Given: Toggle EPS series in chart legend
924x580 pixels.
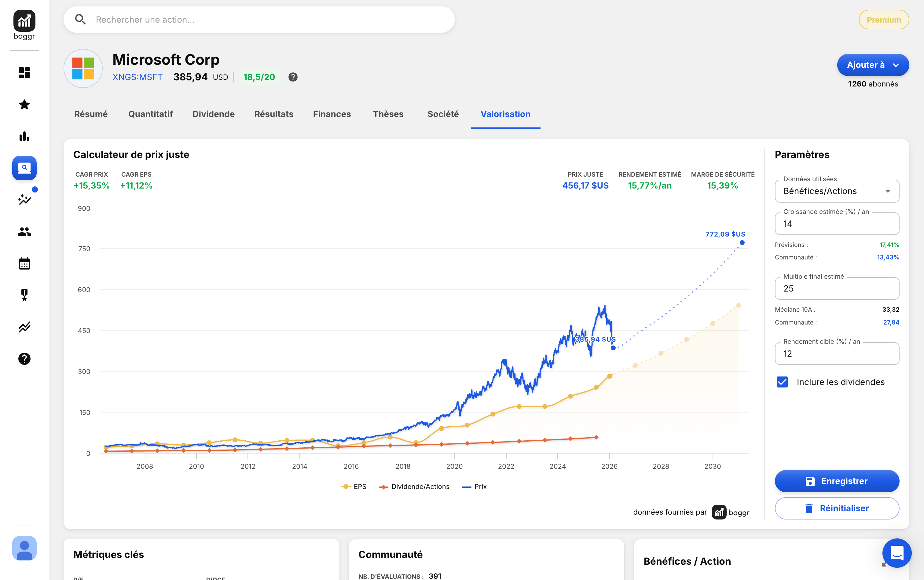Looking at the screenshot, I should [x=354, y=486].
